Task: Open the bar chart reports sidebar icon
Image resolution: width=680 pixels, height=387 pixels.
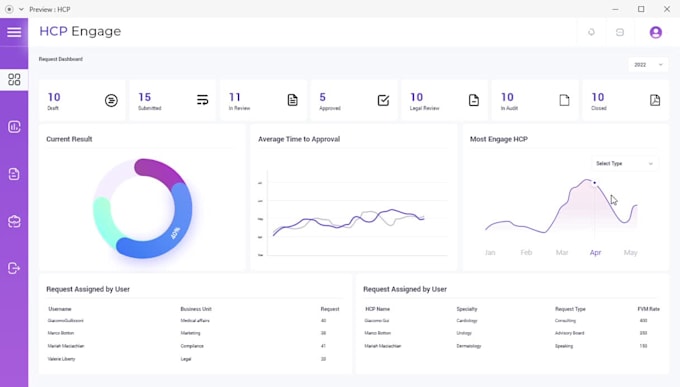Action: click(x=14, y=127)
